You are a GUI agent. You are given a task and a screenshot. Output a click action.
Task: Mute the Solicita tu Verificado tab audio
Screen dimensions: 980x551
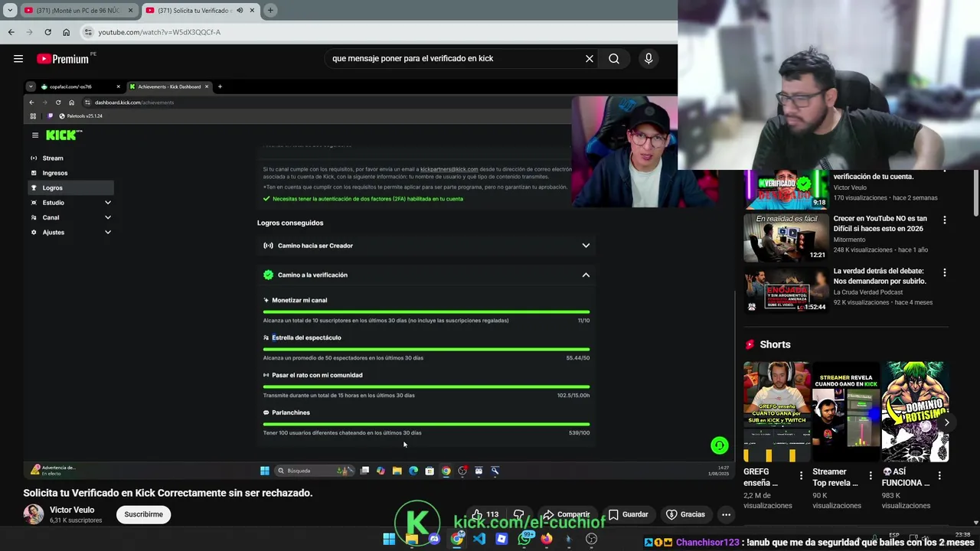coord(240,11)
